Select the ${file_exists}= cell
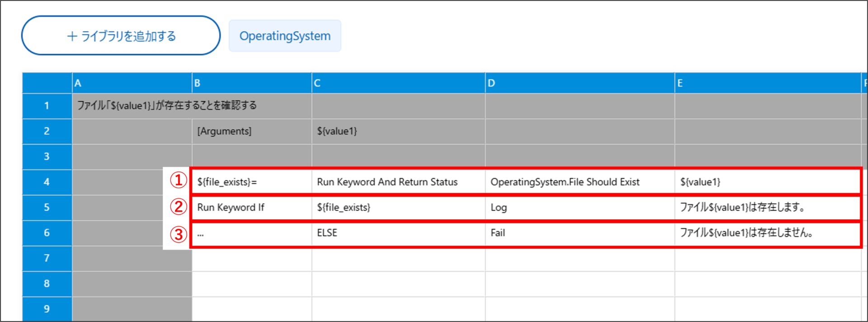The height and width of the screenshot is (322, 868). 251,182
